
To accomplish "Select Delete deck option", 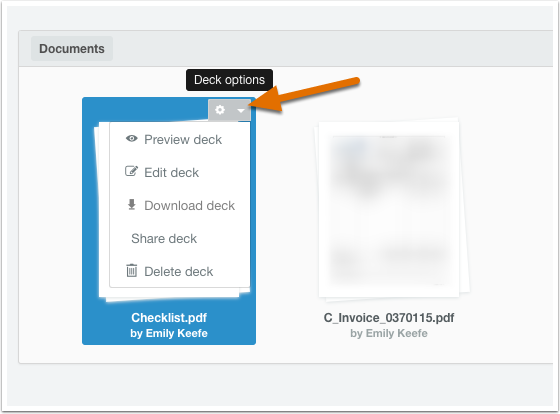I will (180, 271).
